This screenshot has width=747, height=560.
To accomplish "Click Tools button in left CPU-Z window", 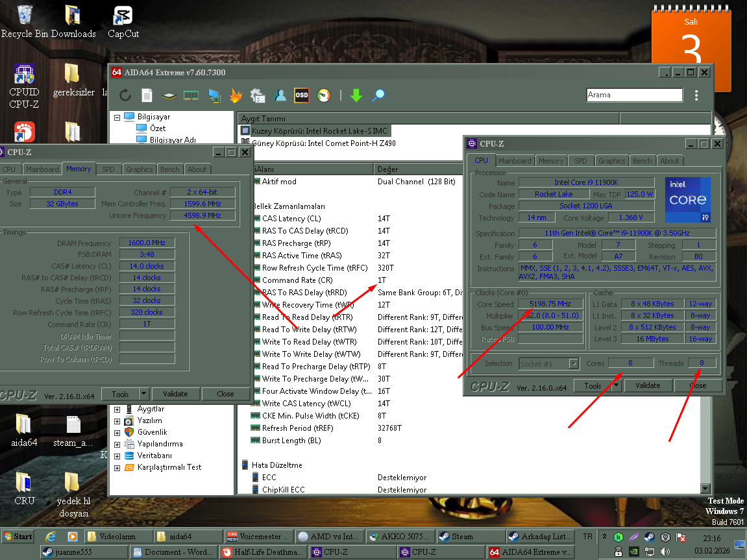I will pyautogui.click(x=120, y=394).
